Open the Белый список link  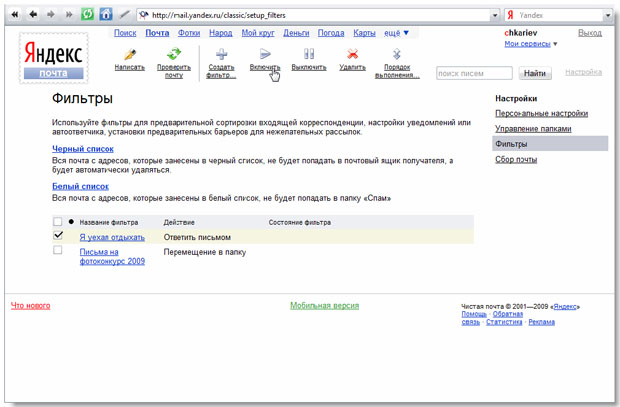80,186
